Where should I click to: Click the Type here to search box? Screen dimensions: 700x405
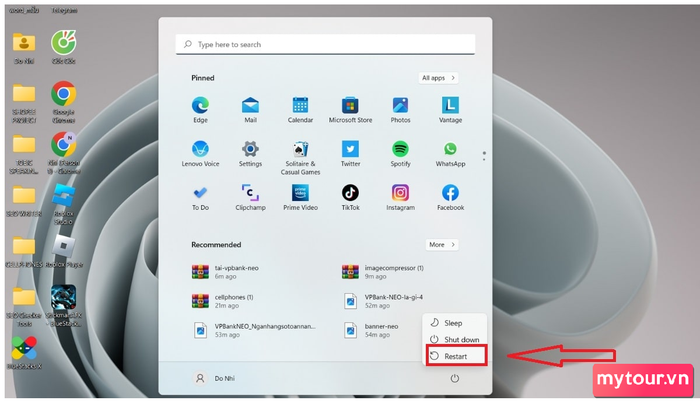click(x=325, y=44)
